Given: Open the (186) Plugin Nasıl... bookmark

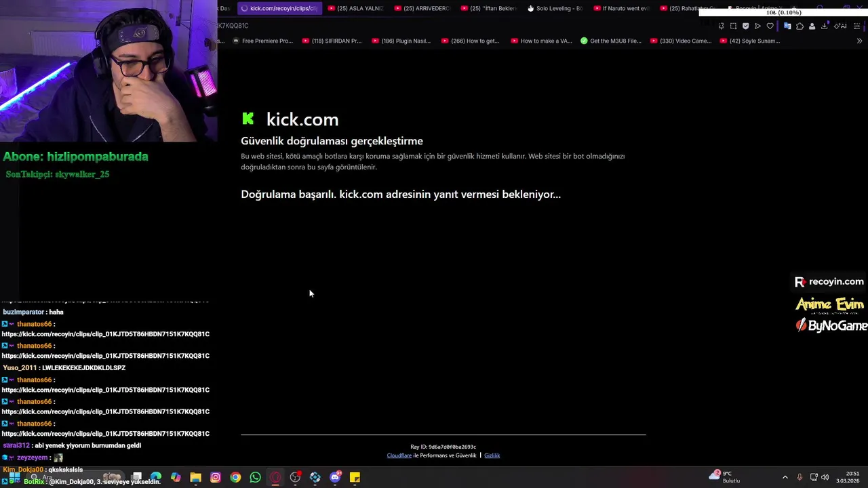Looking at the screenshot, I should click(401, 41).
